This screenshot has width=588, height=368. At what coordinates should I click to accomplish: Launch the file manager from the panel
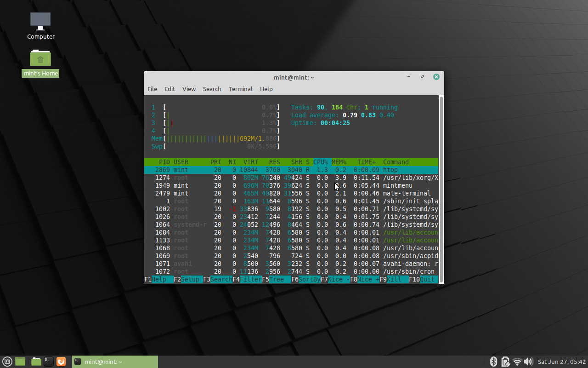pos(36,362)
